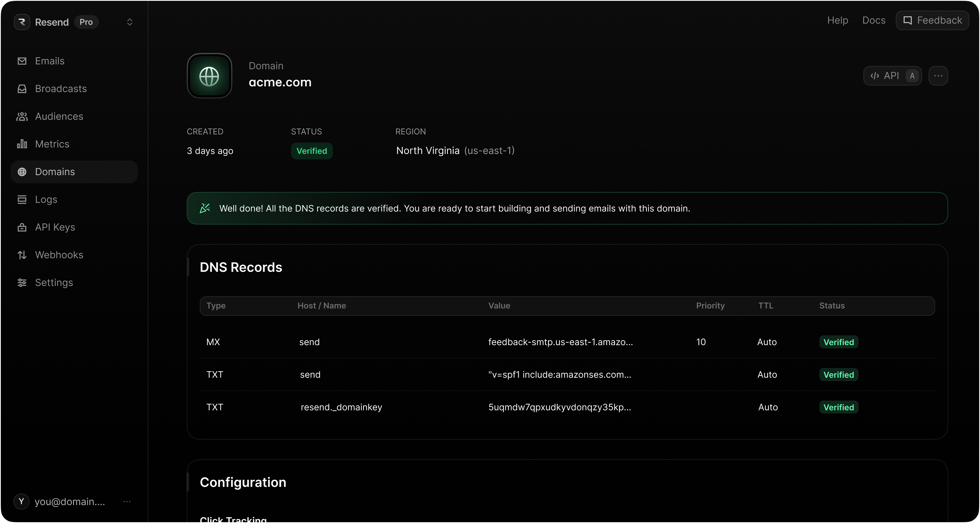Open the more options menu beside API button
This screenshot has height=523, width=980.
(938, 76)
